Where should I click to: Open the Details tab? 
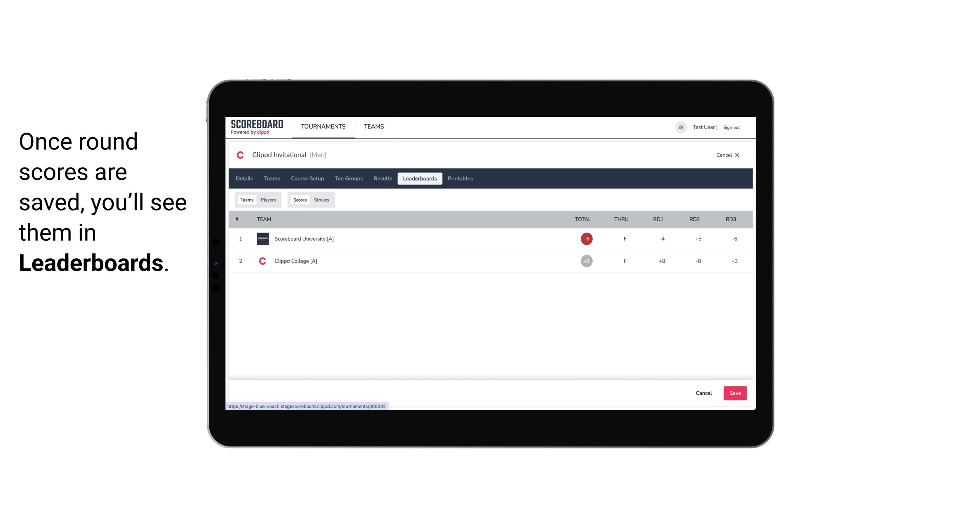244,179
